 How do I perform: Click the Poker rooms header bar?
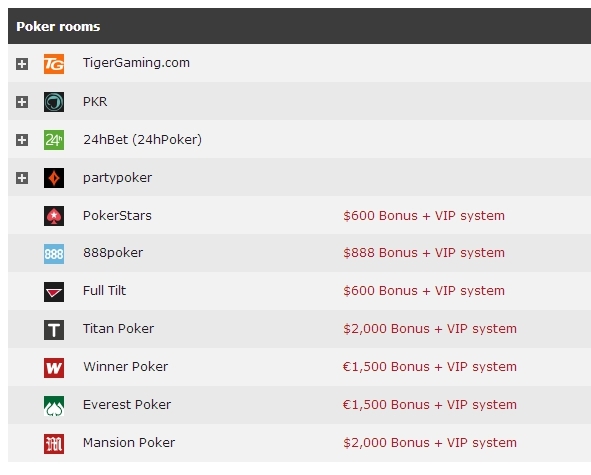pyautogui.click(x=299, y=26)
